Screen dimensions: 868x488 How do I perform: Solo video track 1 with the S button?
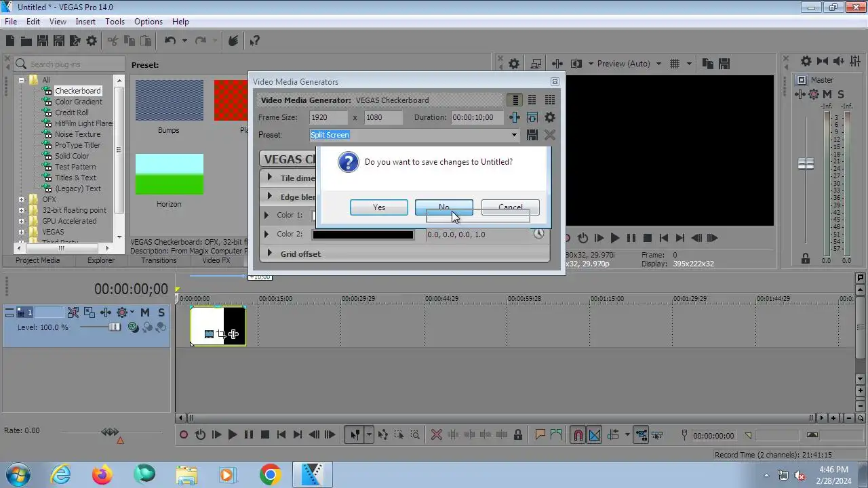pyautogui.click(x=161, y=312)
